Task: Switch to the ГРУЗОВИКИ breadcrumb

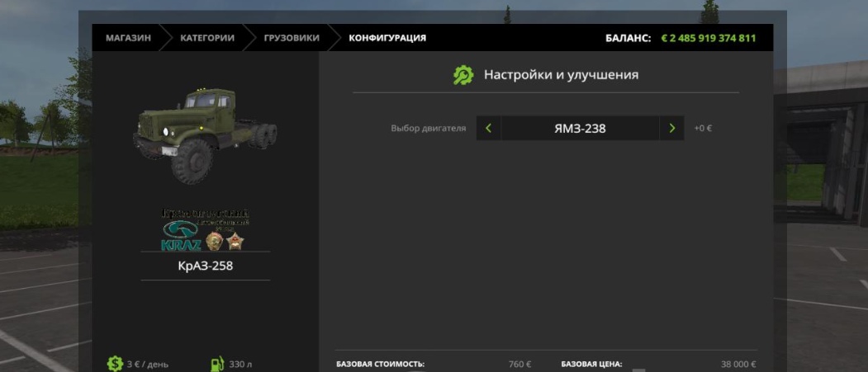Action: (292, 38)
